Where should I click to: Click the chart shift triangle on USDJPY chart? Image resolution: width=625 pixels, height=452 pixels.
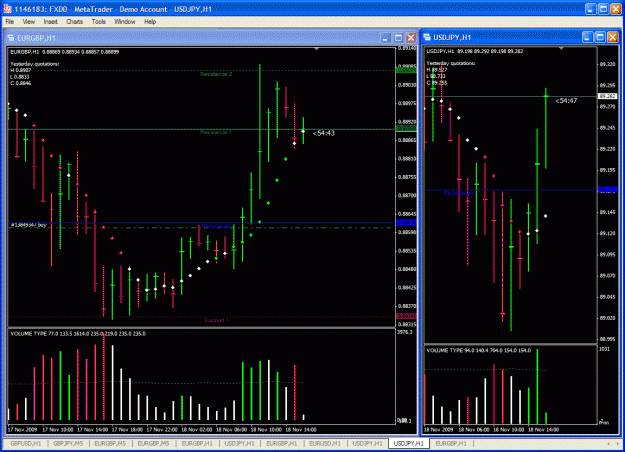tap(561, 48)
